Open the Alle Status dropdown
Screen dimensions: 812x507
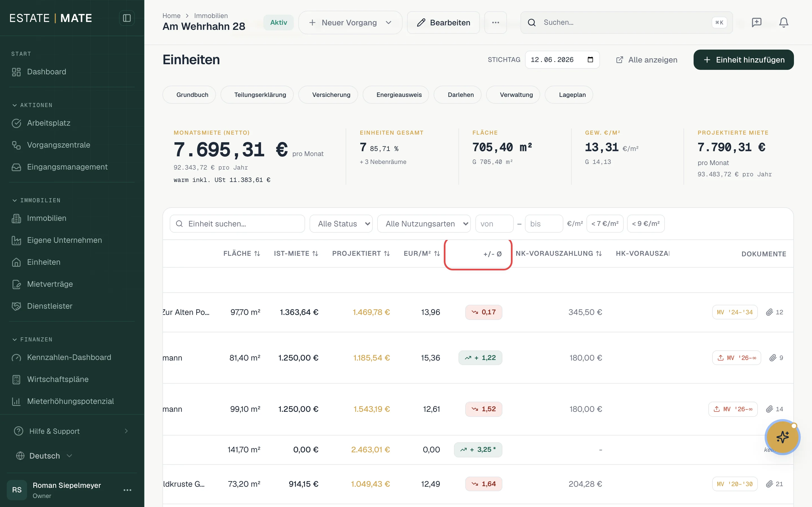(x=341, y=224)
